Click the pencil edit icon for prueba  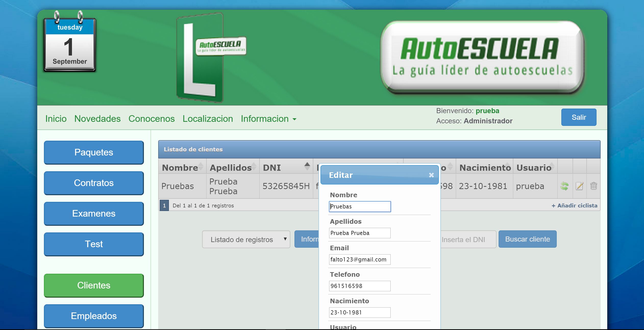[x=579, y=186]
